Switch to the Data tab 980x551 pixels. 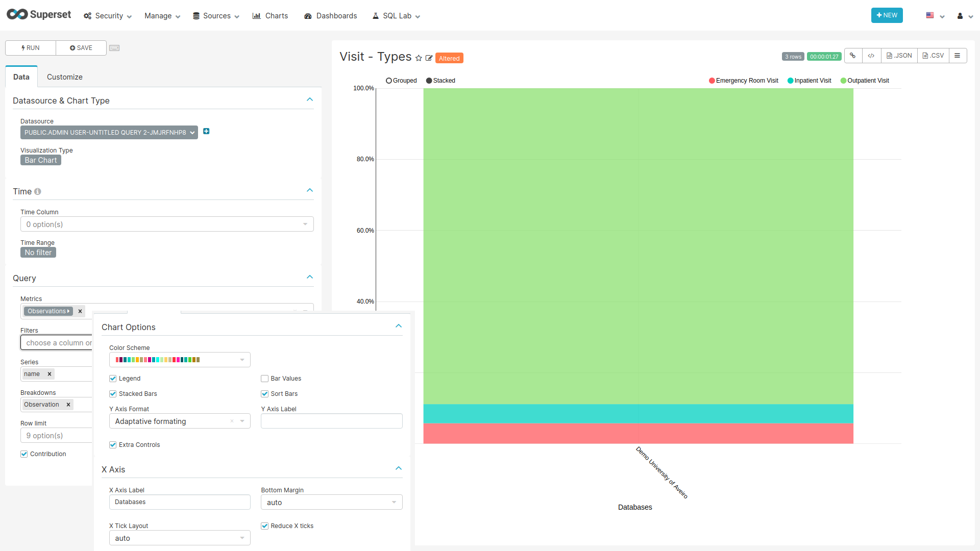[21, 77]
